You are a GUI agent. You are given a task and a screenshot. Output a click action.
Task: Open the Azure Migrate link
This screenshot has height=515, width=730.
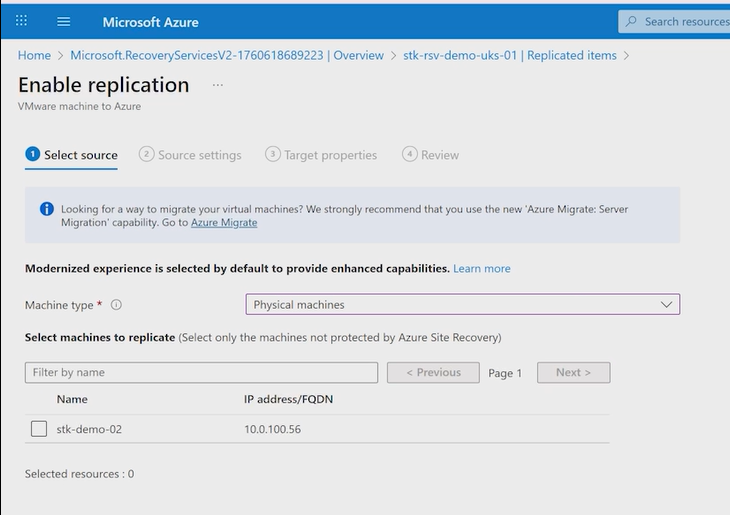(224, 223)
